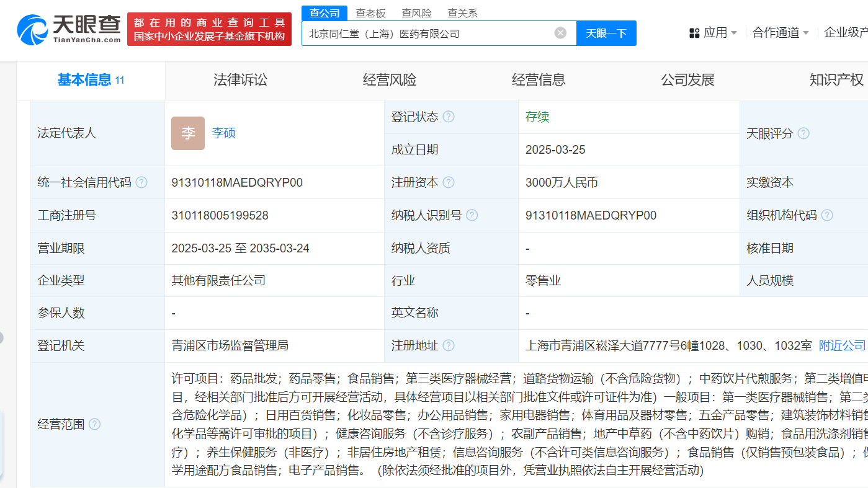Show help for 经营范围

(94, 424)
